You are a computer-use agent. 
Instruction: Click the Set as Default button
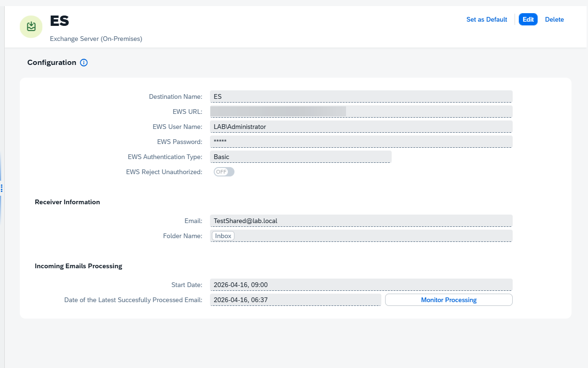point(487,19)
